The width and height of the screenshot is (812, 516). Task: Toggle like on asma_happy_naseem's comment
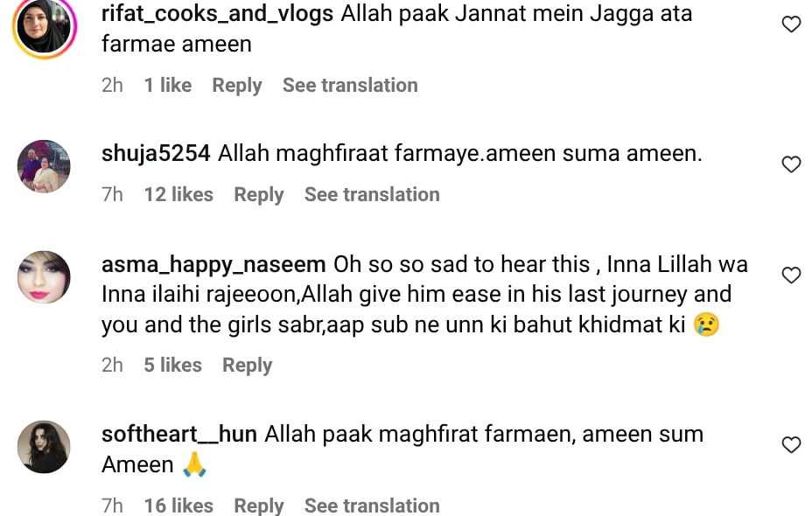point(791,275)
